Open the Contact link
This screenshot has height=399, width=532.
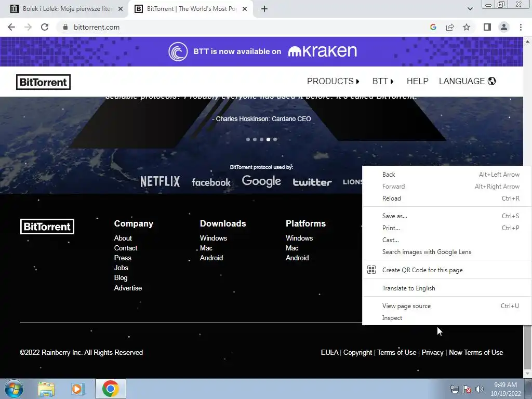pyautogui.click(x=126, y=248)
